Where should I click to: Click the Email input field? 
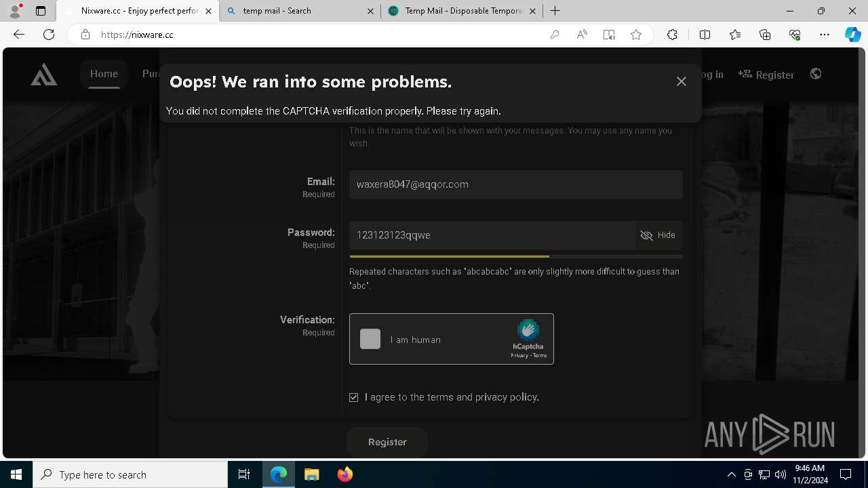(x=516, y=184)
